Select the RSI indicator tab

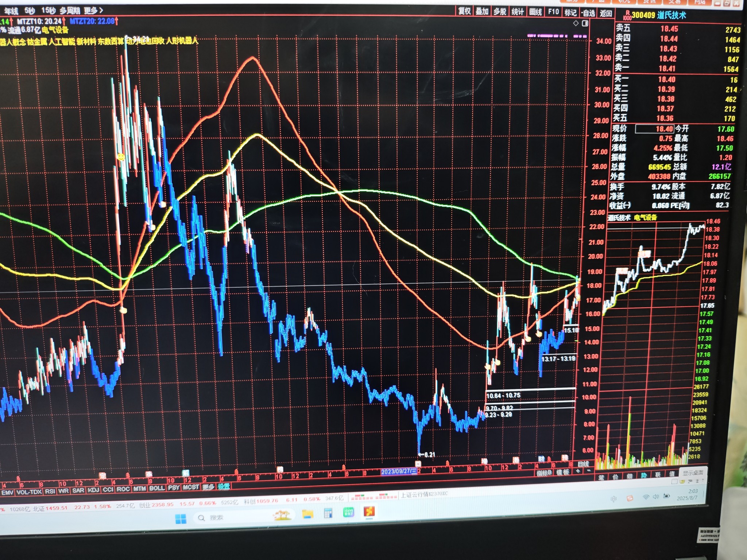[50, 491]
